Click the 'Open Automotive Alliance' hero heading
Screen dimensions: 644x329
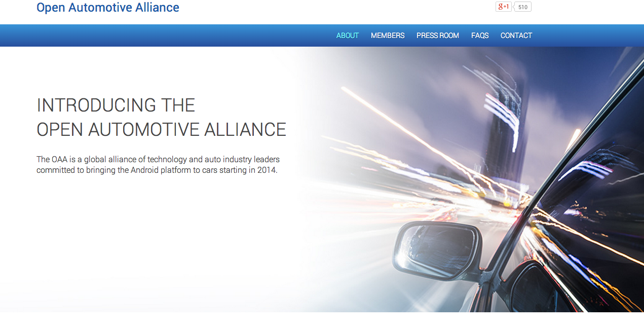161,130
